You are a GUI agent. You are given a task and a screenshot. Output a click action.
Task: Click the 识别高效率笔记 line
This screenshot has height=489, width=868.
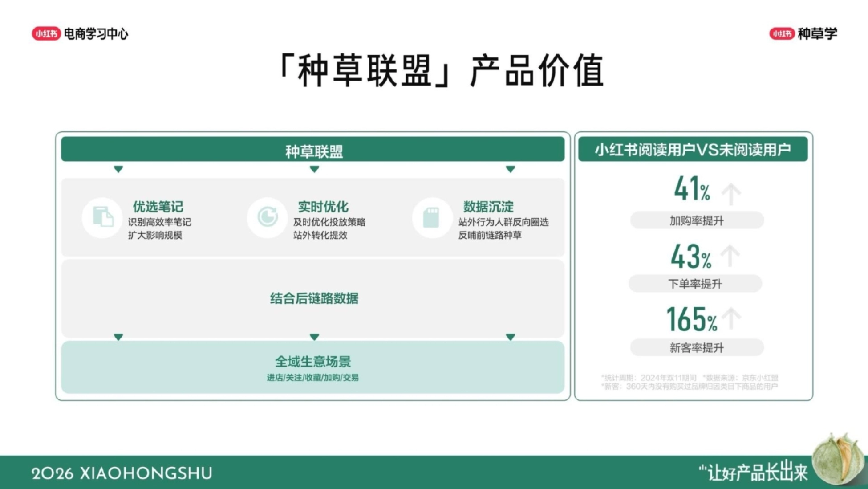tap(160, 222)
